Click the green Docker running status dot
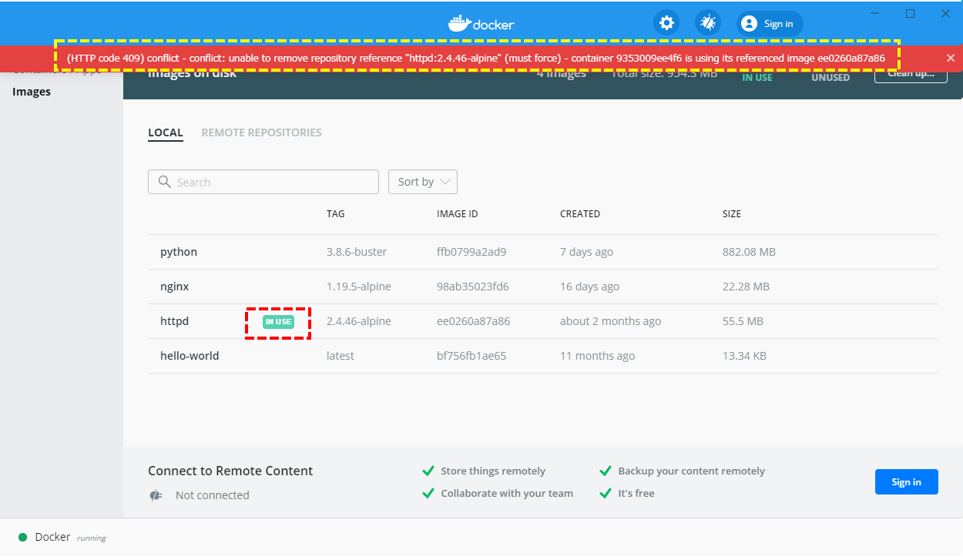This screenshot has width=963, height=560. point(22,537)
